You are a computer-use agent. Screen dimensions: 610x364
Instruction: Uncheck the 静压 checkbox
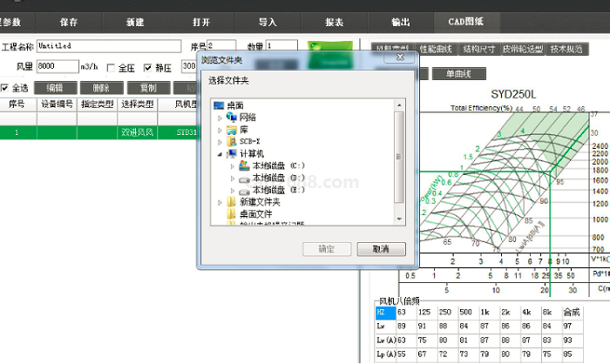pyautogui.click(x=147, y=67)
